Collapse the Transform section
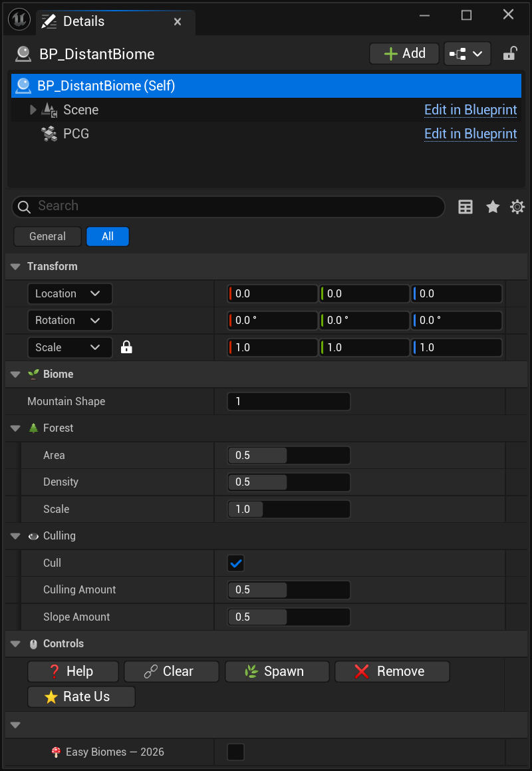This screenshot has width=532, height=771. 15,267
